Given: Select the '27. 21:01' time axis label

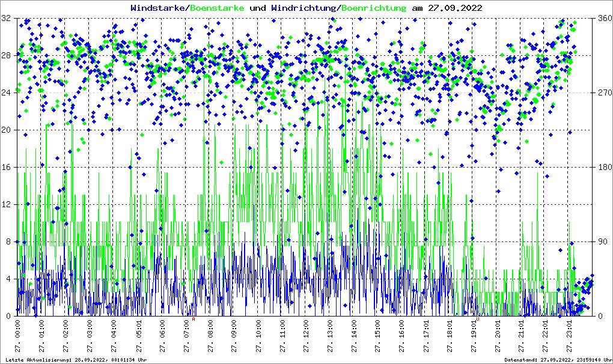Looking at the screenshot, I should pyautogui.click(x=522, y=336).
